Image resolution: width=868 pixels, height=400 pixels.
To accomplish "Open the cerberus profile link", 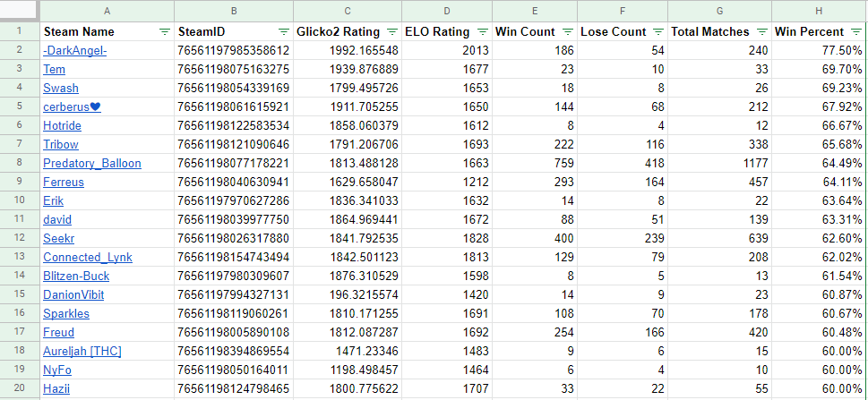I will coord(72,106).
